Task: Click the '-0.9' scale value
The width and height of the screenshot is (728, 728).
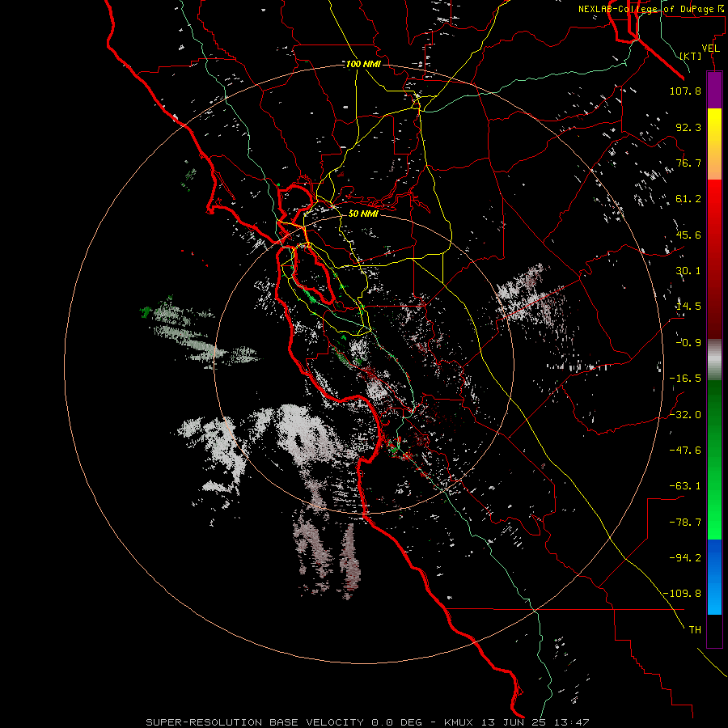Action: (x=688, y=343)
